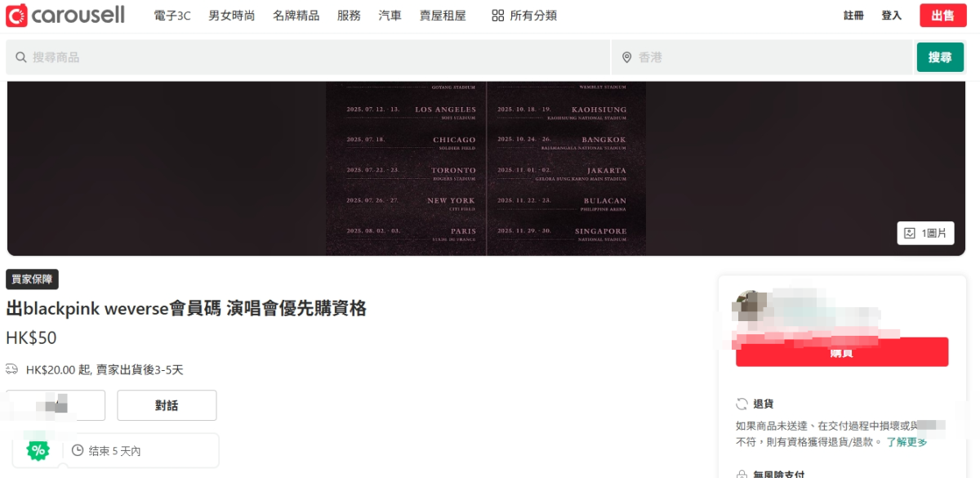This screenshot has height=478, width=980.
Task: Click the HK$50 price text
Action: coord(31,337)
